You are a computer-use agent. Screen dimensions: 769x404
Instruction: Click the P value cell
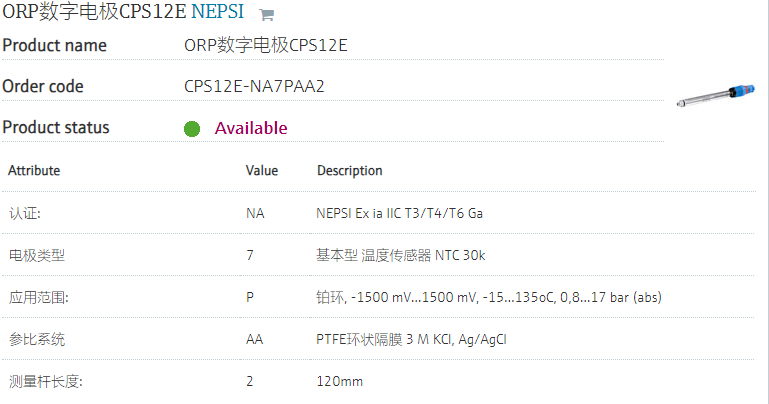point(250,297)
